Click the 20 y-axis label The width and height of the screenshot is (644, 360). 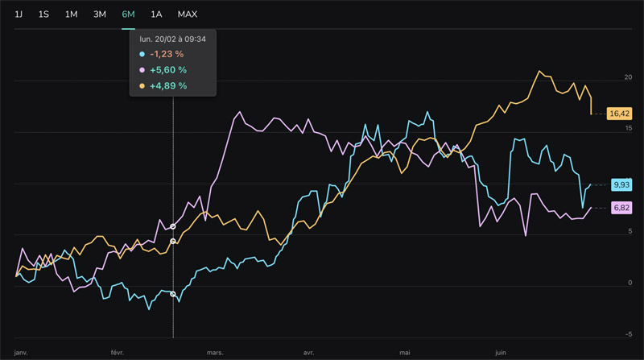(628, 77)
